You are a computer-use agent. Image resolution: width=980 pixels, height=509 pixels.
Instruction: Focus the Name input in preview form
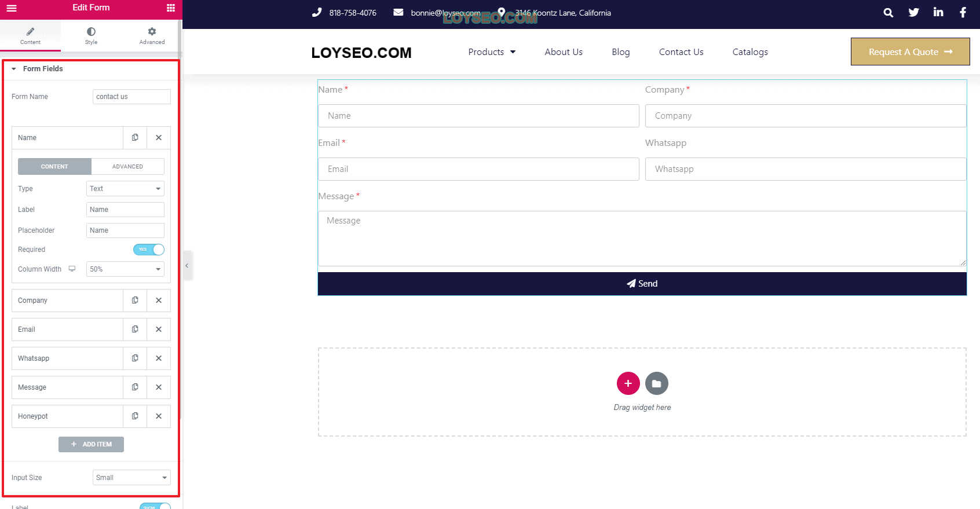pos(478,116)
